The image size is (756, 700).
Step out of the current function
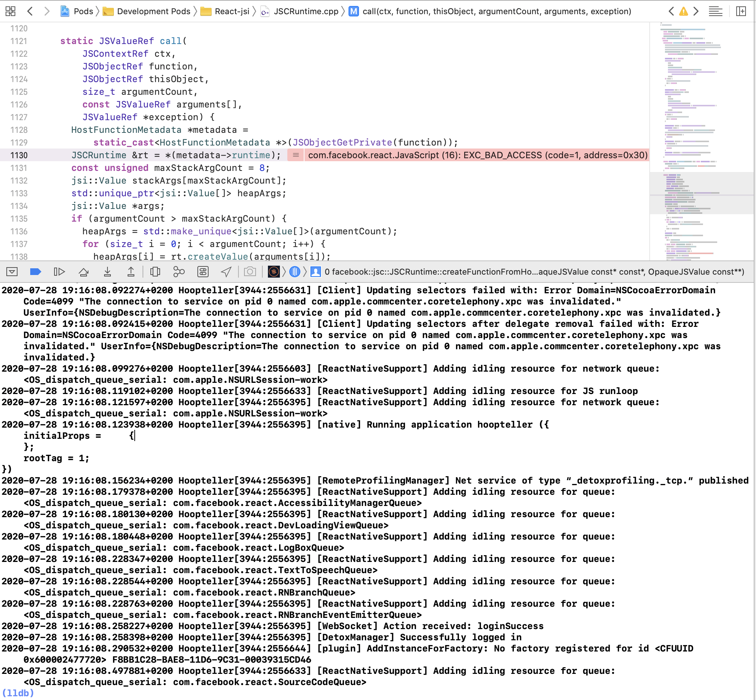(x=131, y=272)
